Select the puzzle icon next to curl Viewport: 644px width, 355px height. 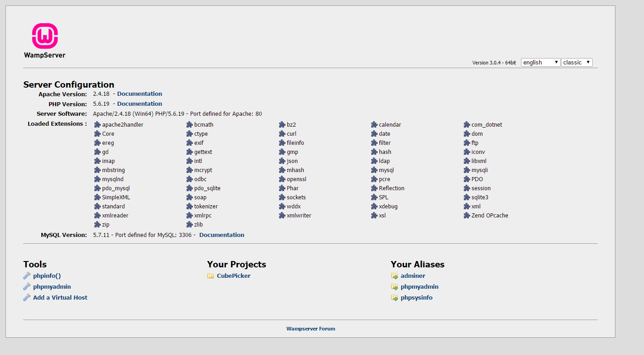[282, 134]
